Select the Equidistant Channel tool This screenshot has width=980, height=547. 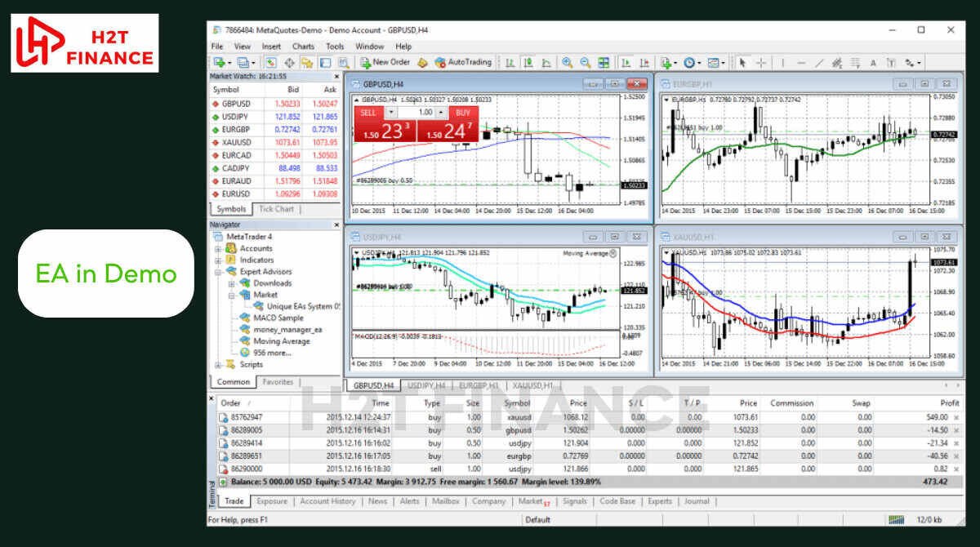[837, 62]
